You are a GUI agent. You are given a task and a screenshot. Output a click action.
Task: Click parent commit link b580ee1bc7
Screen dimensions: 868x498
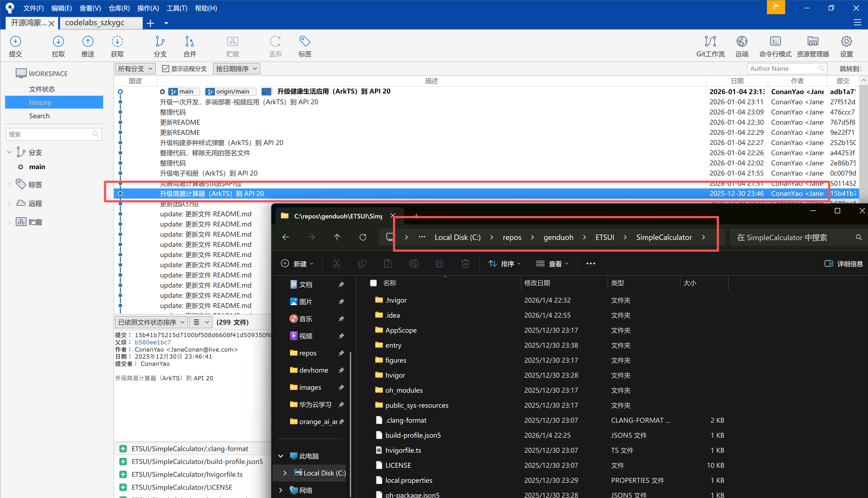(x=153, y=342)
